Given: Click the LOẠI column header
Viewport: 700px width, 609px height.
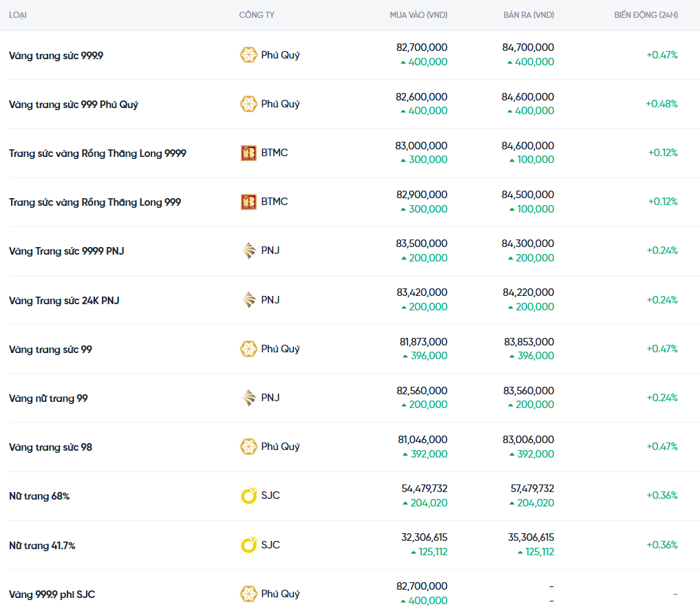Looking at the screenshot, I should click(18, 15).
